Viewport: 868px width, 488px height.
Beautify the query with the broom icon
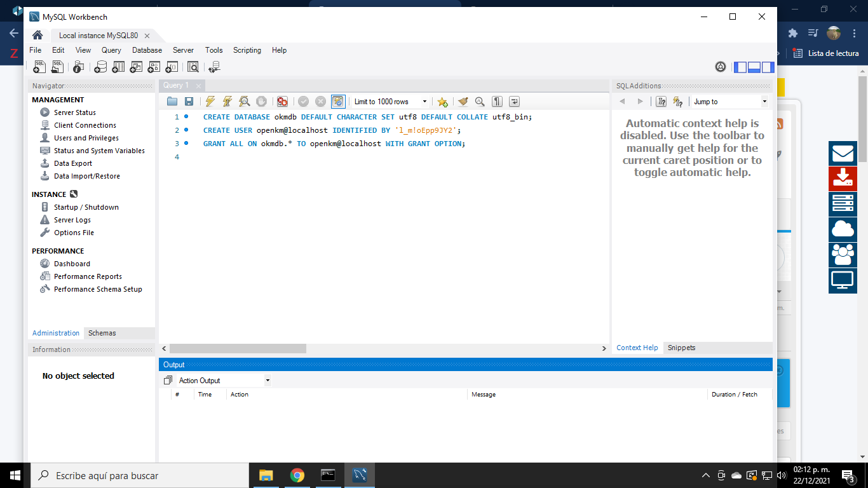463,102
